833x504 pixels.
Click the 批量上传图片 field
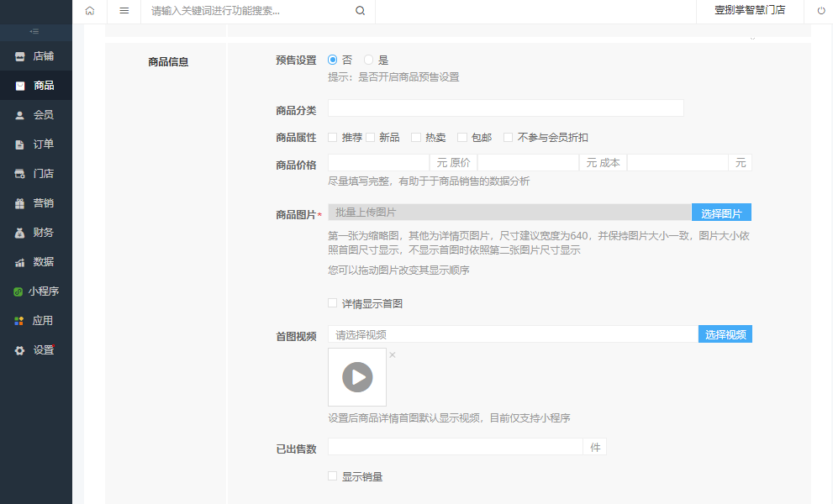509,213
